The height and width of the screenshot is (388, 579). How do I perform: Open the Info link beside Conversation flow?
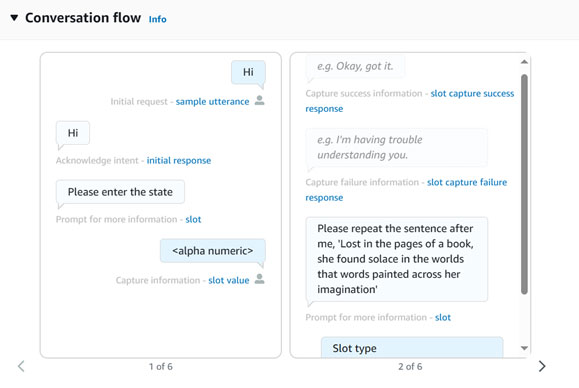click(x=157, y=19)
